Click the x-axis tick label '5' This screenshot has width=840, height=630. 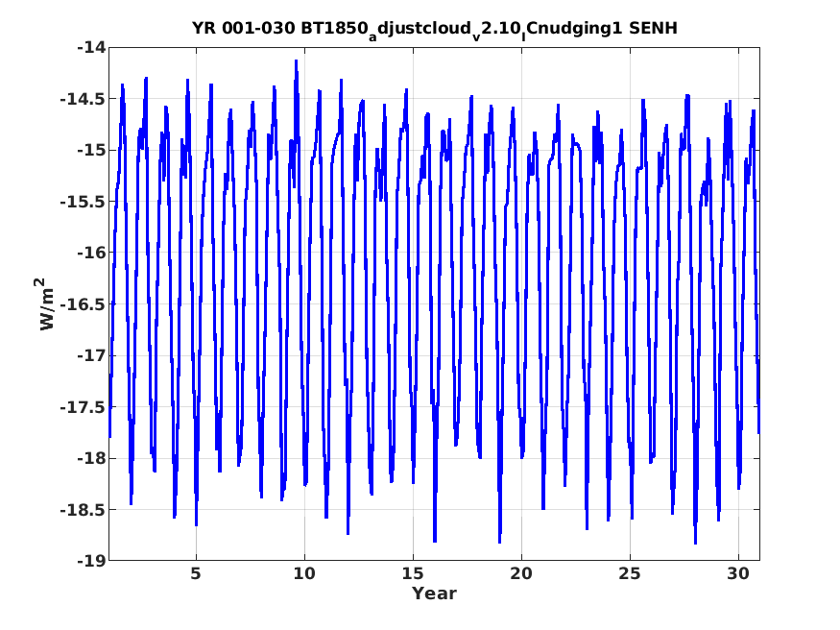196,573
